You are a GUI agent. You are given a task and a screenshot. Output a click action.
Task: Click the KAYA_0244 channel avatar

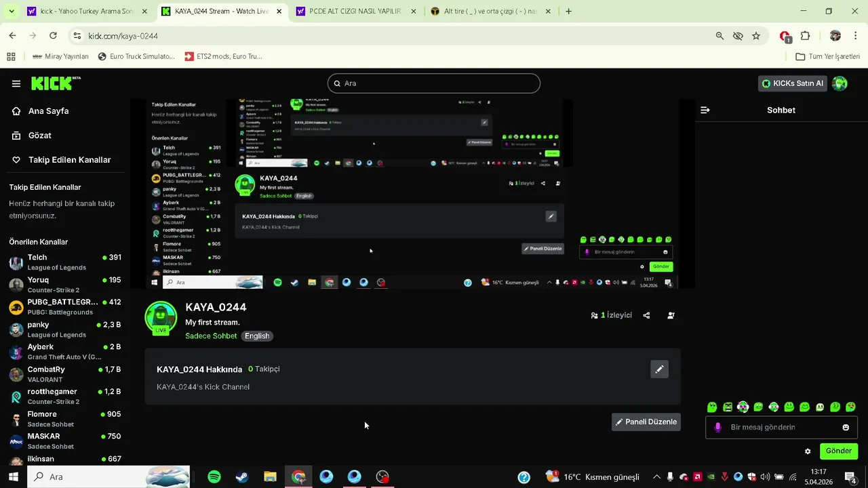point(161,318)
